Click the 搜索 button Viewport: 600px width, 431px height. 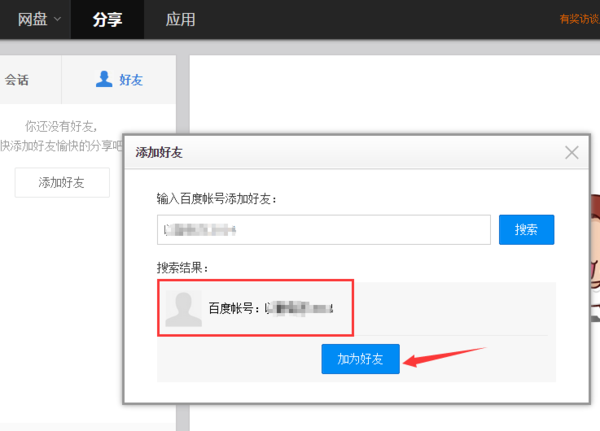[526, 230]
